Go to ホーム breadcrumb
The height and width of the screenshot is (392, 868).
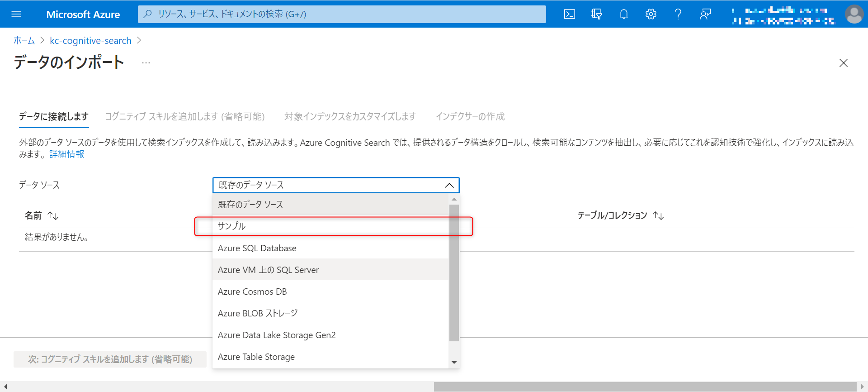tap(24, 41)
